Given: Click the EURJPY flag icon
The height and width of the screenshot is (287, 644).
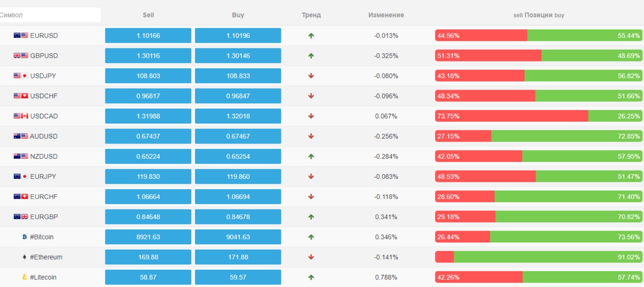Looking at the screenshot, I should point(21,176).
